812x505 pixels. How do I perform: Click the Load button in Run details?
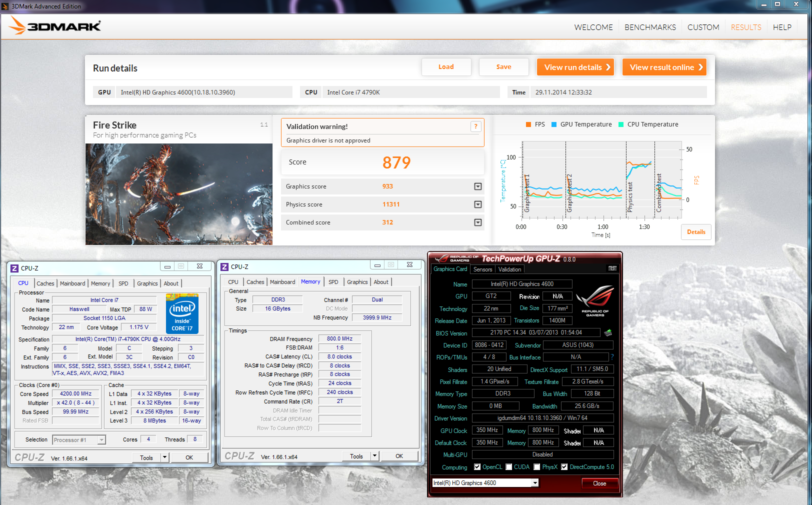[x=446, y=67]
